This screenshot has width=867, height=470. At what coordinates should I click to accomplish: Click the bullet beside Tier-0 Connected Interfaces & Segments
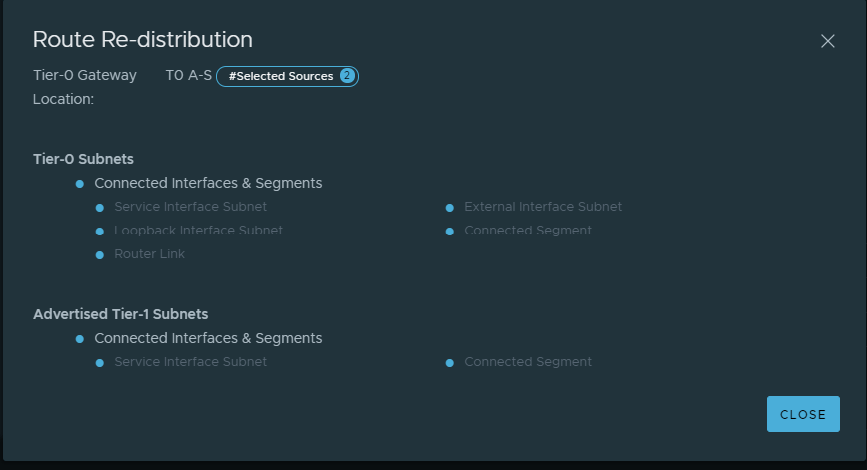tap(79, 184)
